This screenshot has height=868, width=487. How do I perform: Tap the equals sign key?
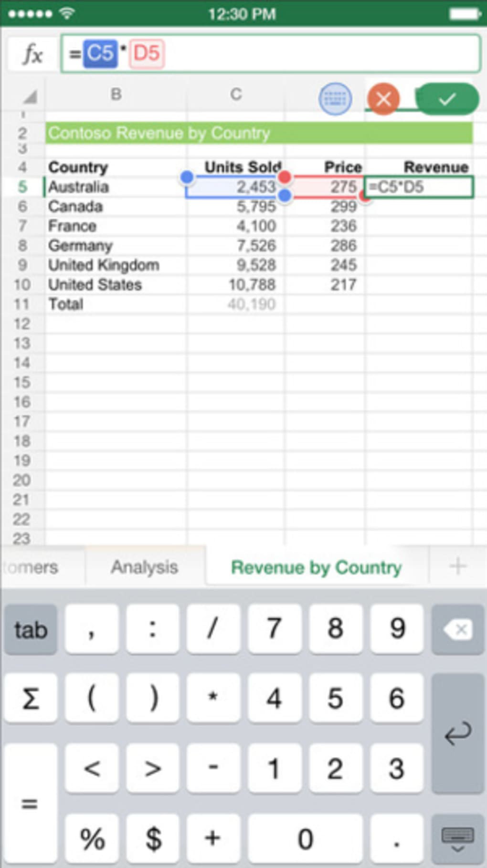[x=30, y=804]
